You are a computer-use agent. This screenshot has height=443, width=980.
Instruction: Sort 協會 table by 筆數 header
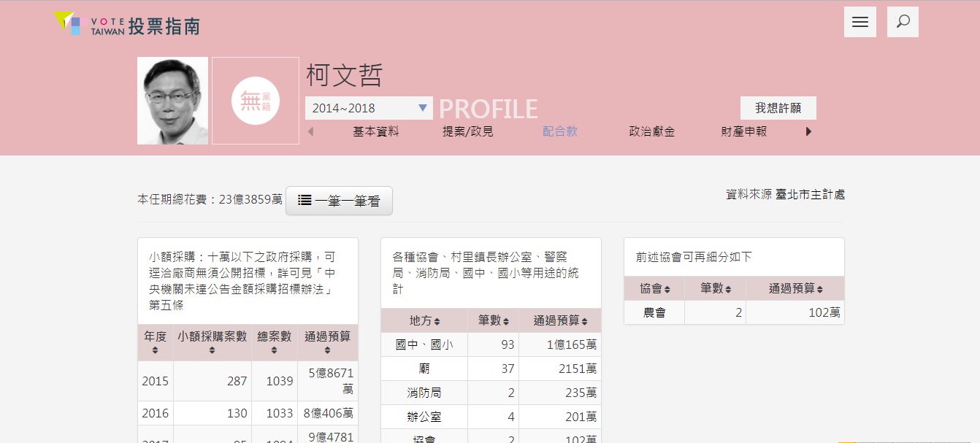(x=716, y=288)
